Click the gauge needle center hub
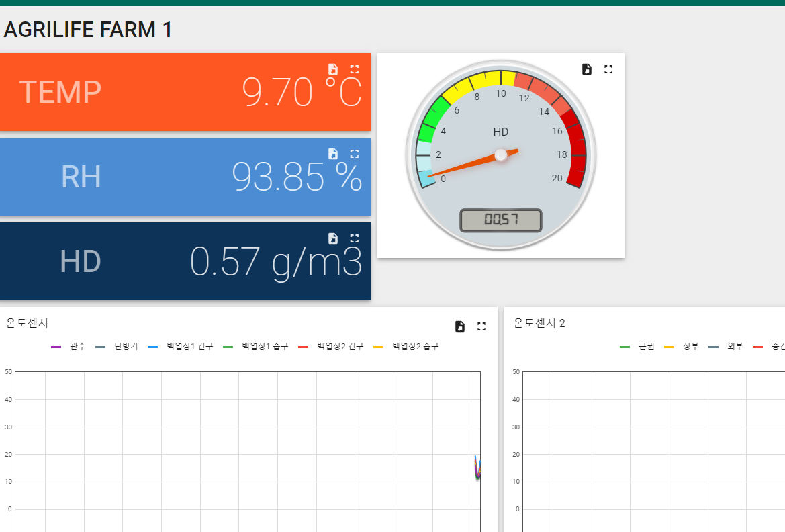 (x=501, y=155)
